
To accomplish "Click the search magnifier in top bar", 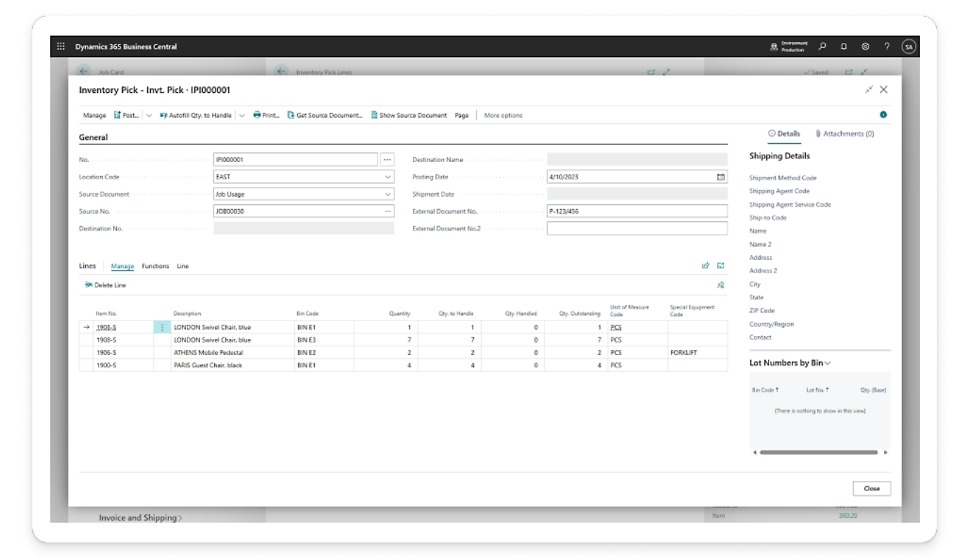I will point(822,46).
